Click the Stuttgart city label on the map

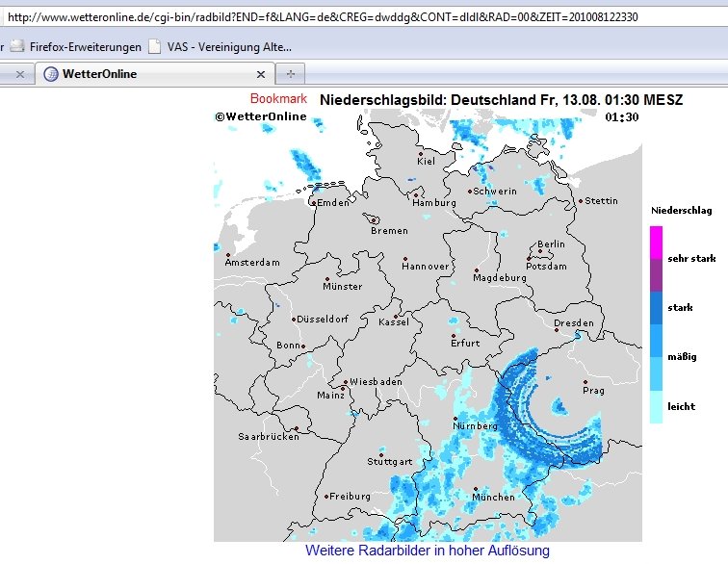(389, 462)
